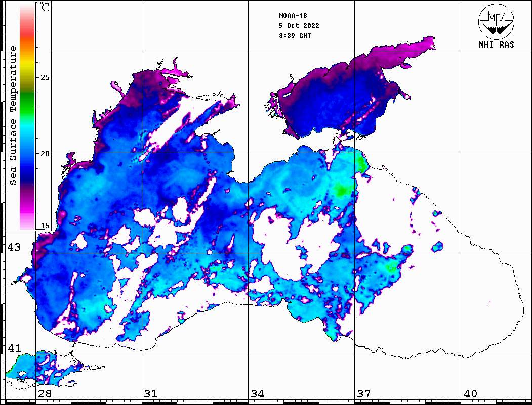Click latitude label '43'
The width and height of the screenshot is (532, 405).
(14, 247)
